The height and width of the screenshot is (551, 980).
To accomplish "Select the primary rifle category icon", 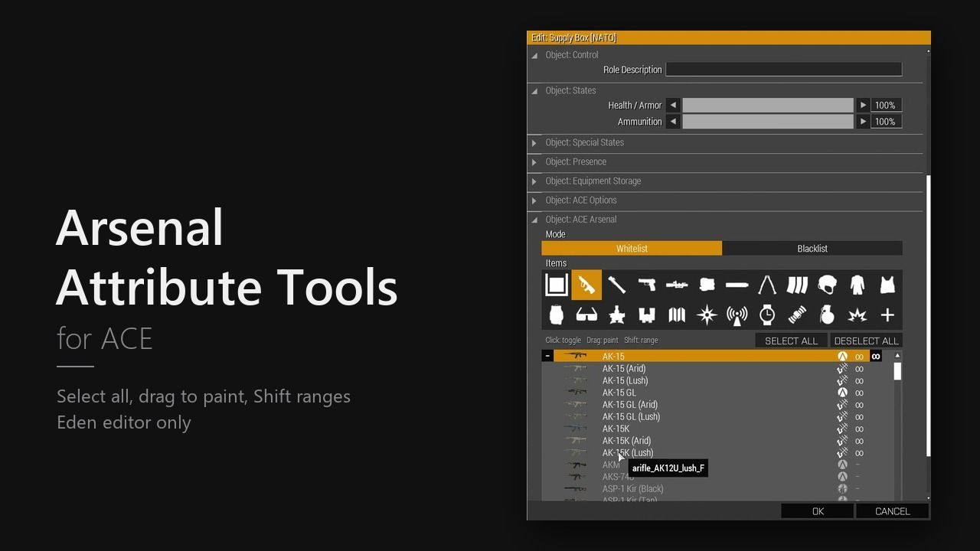I will click(x=586, y=285).
